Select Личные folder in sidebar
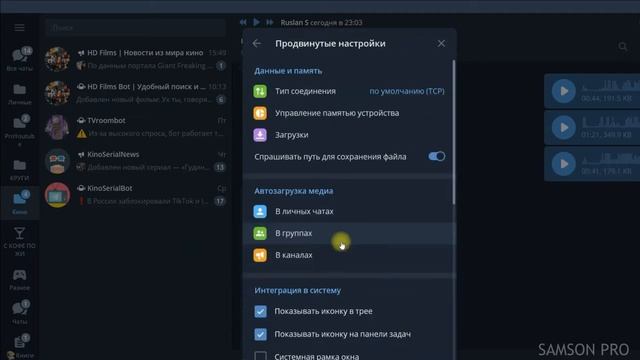The width and height of the screenshot is (640, 360). coord(20,94)
